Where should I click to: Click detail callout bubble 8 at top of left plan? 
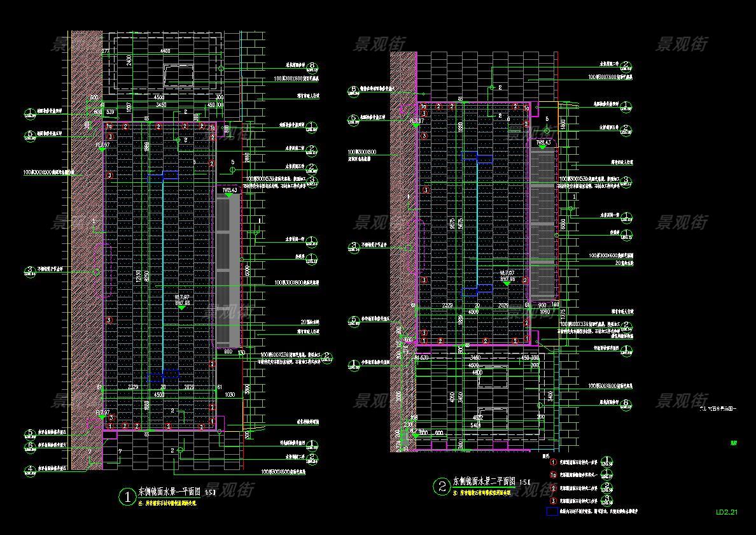(312, 66)
